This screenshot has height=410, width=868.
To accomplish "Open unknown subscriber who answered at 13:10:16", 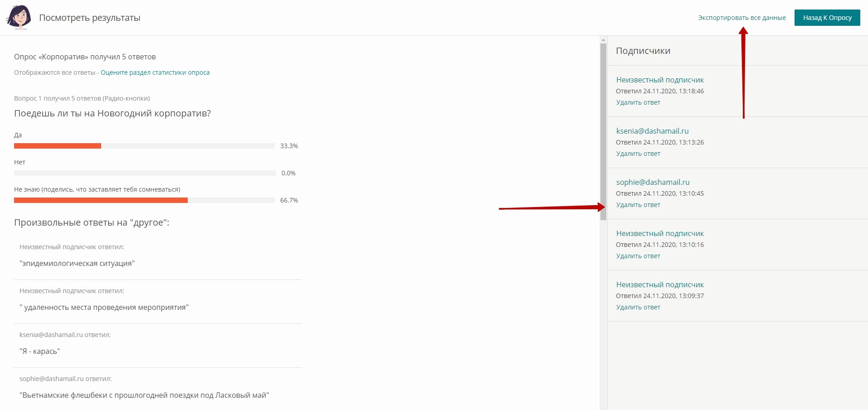I will [659, 233].
